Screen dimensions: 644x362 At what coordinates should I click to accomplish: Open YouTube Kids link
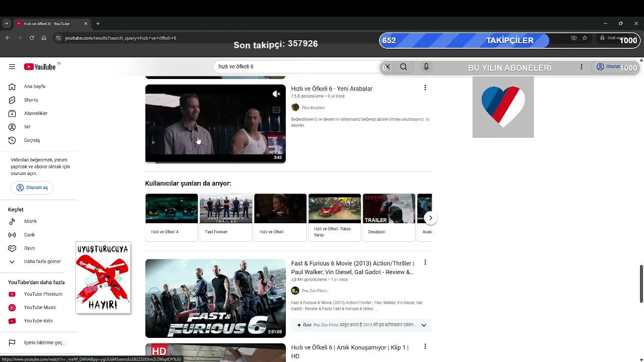[38, 321]
